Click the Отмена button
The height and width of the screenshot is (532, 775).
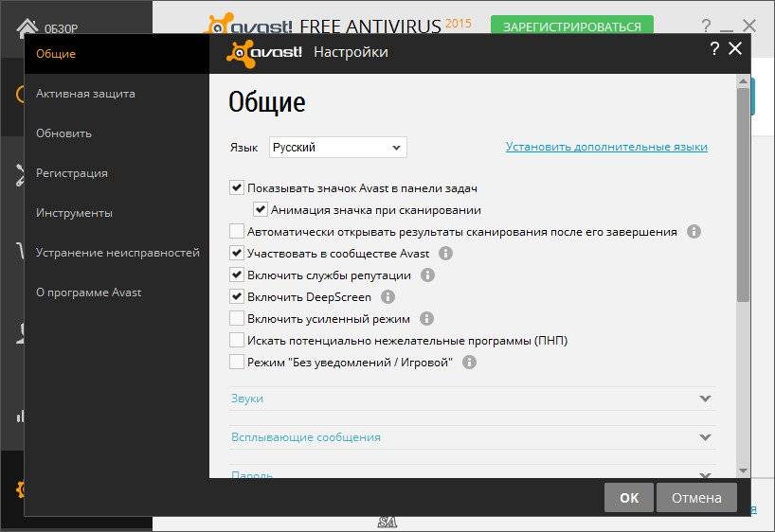pyautogui.click(x=696, y=497)
